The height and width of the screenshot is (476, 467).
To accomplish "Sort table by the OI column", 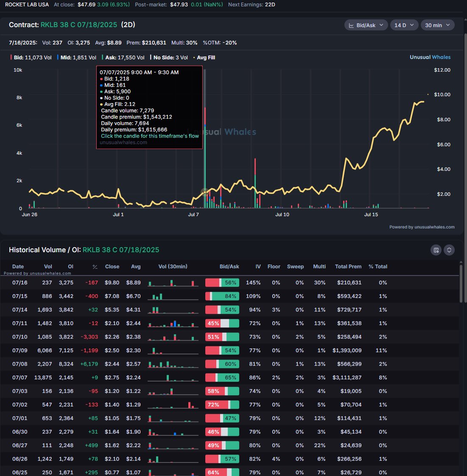I will (70, 267).
